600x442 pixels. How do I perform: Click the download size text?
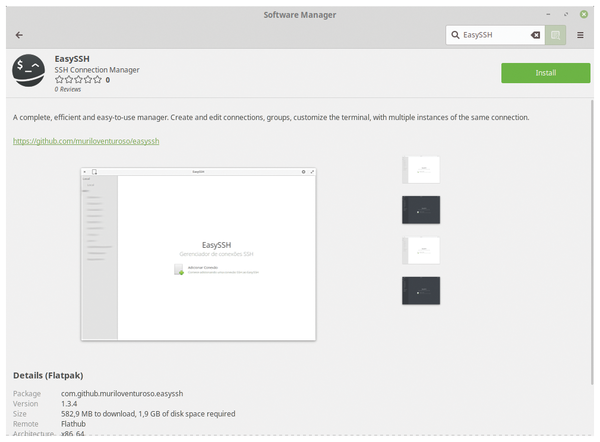coord(148,414)
